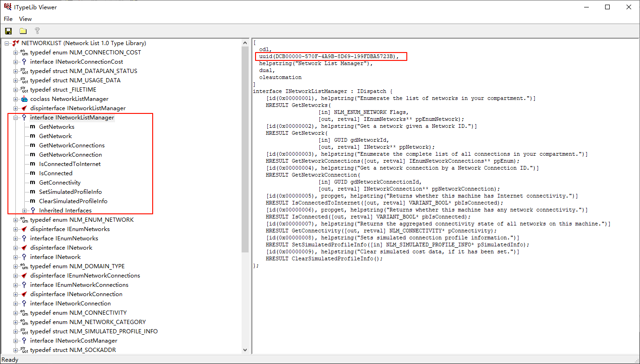Expand the interface INetworkConnectionCost node
Image resolution: width=640 pixels, height=364 pixels.
click(15, 62)
